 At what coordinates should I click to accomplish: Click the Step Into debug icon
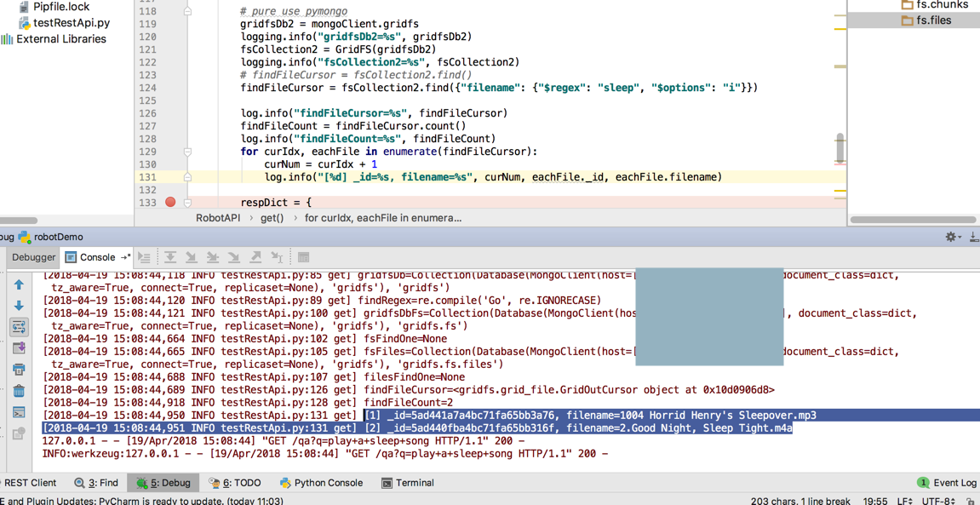[192, 257]
